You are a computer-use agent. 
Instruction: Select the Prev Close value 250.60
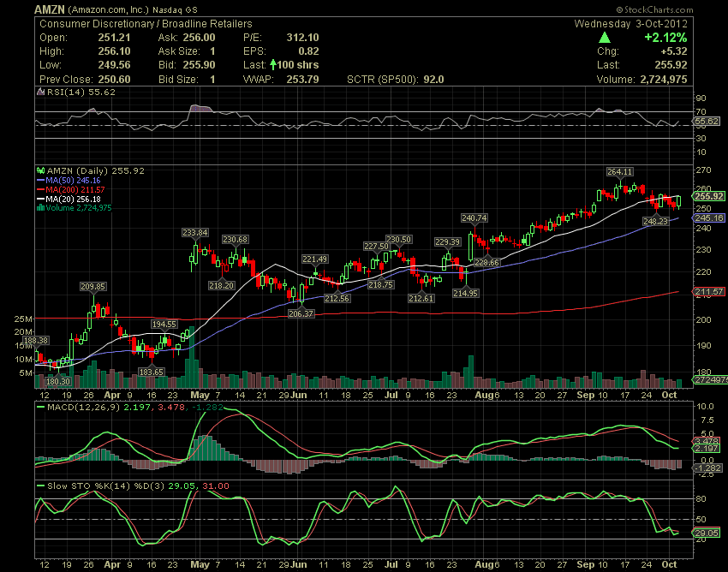tap(114, 80)
